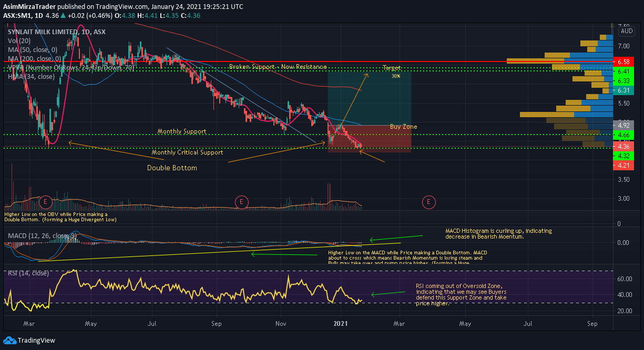Click the green 6.33 price label

click(x=624, y=81)
